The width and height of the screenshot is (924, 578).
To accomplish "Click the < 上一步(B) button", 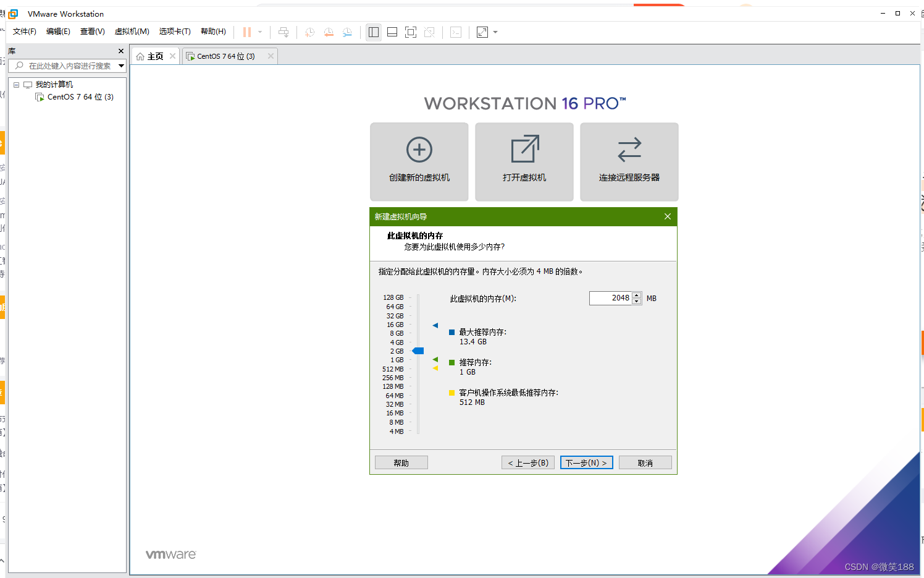I will click(528, 463).
